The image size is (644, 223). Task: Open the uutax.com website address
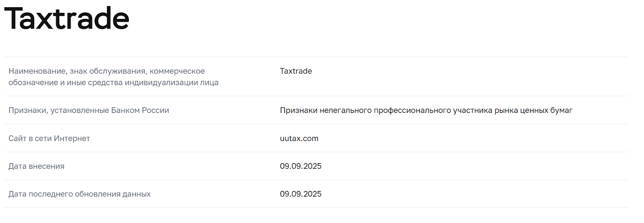(x=299, y=139)
